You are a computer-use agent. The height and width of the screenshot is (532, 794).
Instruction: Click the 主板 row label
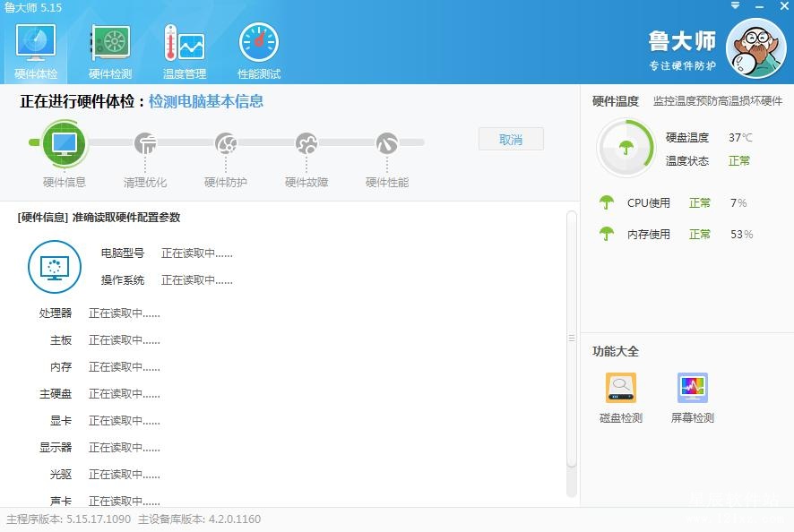pyautogui.click(x=61, y=340)
